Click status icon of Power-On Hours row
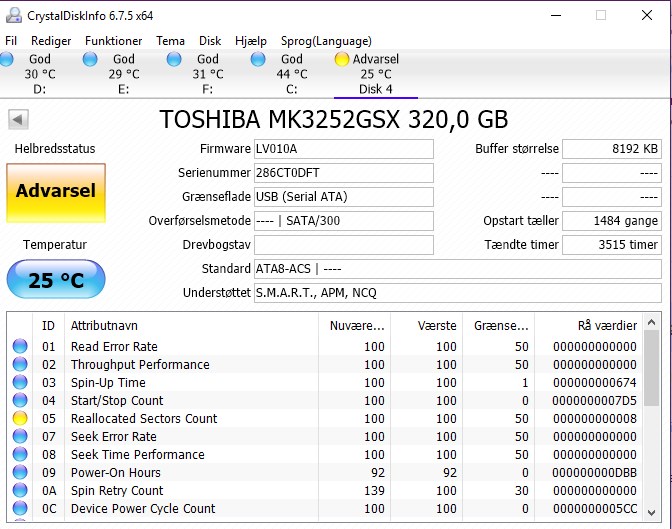The height and width of the screenshot is (529, 672). pos(20,472)
